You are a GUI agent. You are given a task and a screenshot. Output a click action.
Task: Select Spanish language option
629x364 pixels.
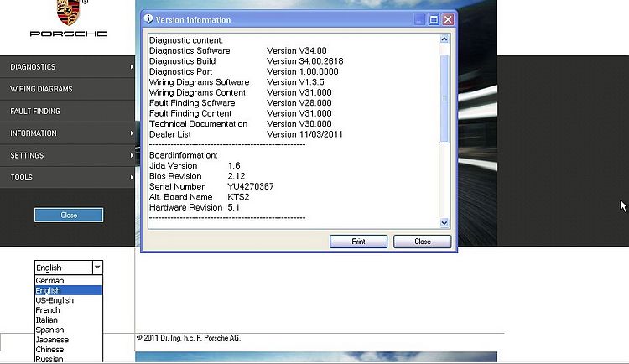coord(69,330)
